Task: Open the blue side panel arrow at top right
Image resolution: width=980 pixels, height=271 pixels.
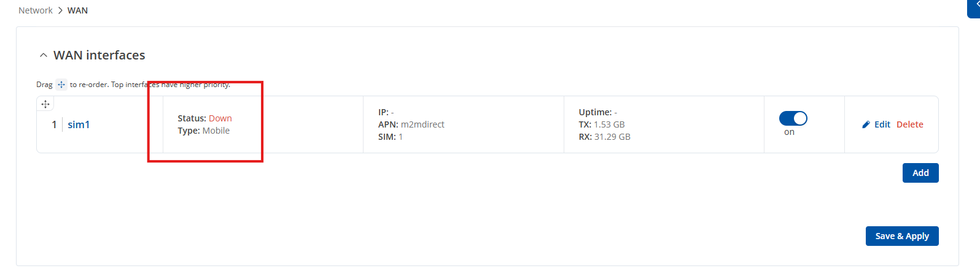Action: pyautogui.click(x=974, y=6)
